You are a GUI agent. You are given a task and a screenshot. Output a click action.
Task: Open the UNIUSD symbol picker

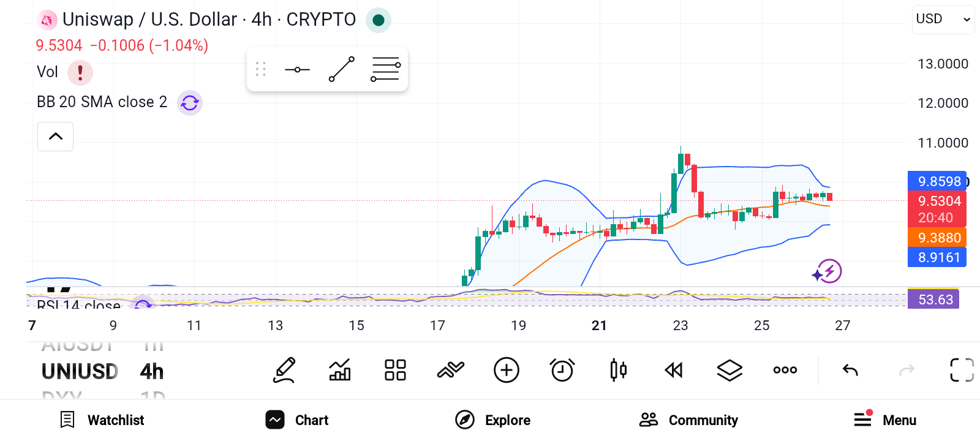80,371
